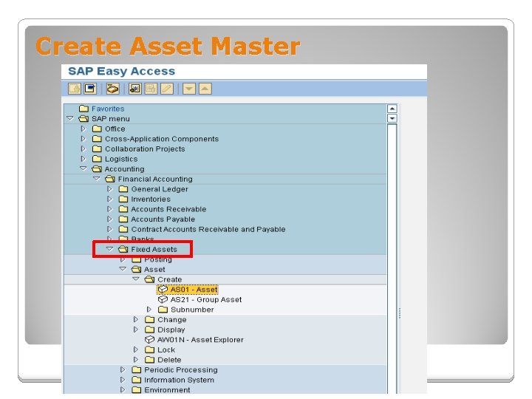Expand the Cross-Application Components node arrow

click(x=83, y=139)
